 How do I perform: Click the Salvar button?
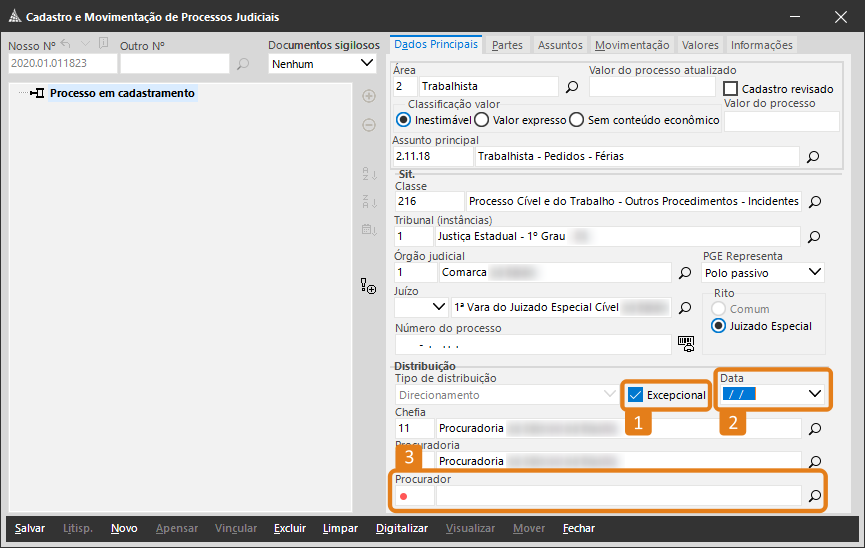(30, 528)
